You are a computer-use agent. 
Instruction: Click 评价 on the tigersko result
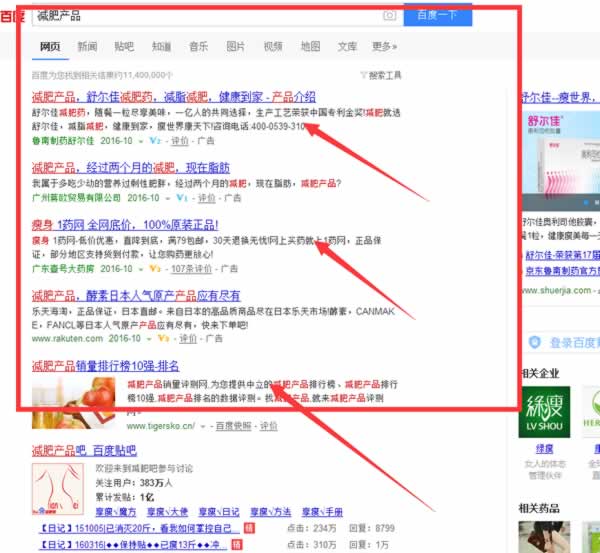point(269,426)
